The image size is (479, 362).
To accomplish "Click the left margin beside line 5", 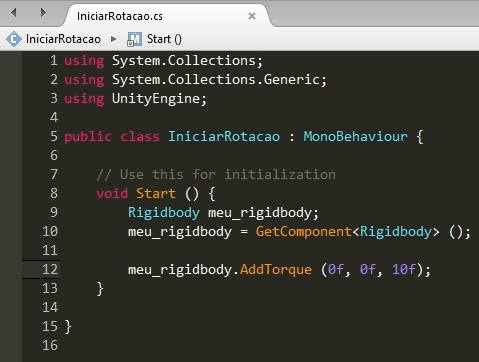I will (x=11, y=136).
